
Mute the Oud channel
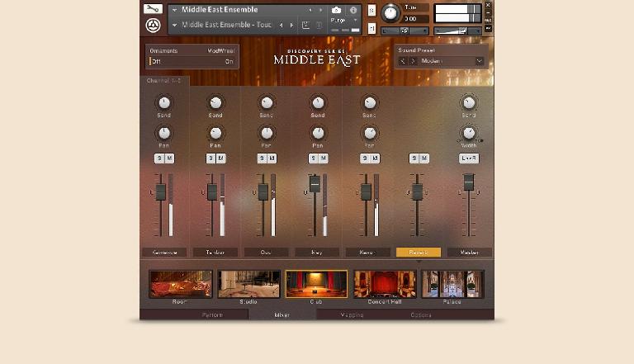click(x=272, y=158)
